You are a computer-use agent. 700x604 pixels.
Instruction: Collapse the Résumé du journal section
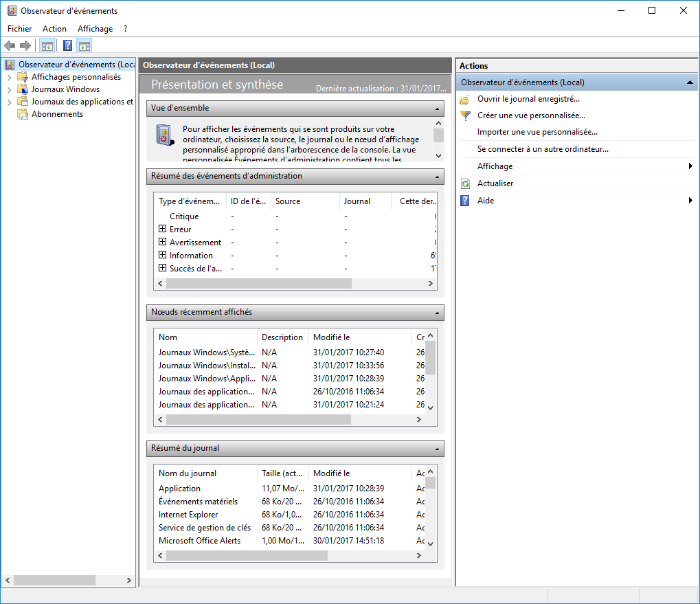(438, 449)
